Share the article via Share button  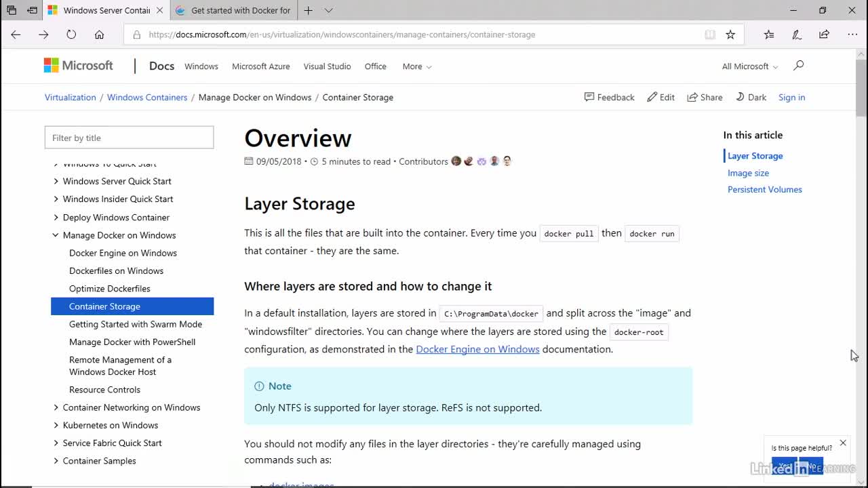(705, 97)
